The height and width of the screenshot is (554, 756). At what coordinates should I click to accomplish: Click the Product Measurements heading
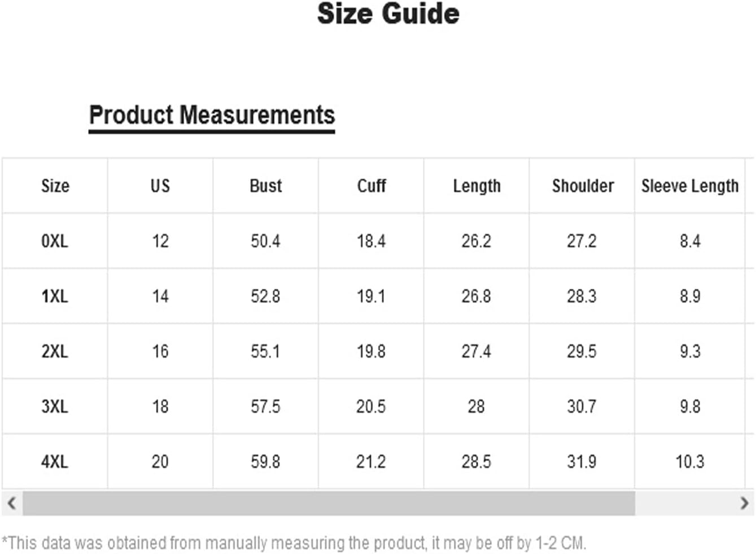point(212,115)
